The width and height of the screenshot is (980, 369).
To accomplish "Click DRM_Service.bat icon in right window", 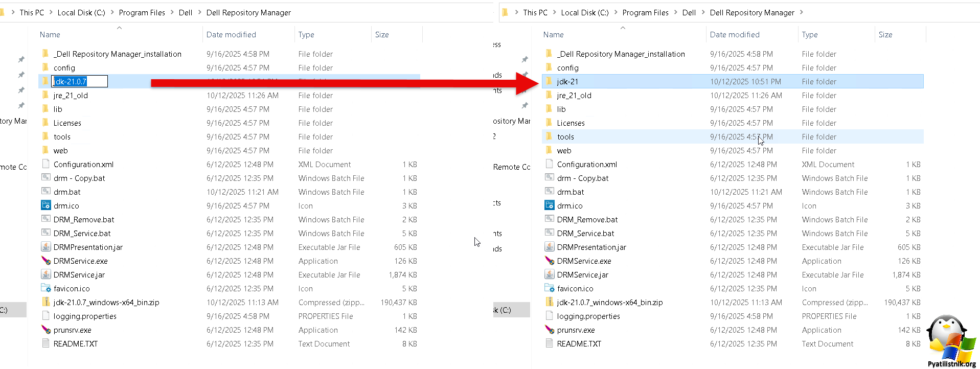I will pyautogui.click(x=549, y=233).
